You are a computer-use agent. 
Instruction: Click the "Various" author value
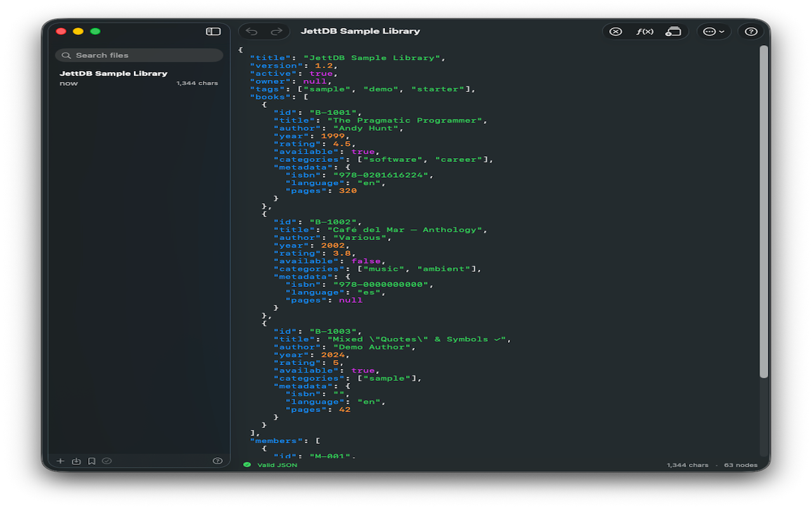tap(360, 237)
